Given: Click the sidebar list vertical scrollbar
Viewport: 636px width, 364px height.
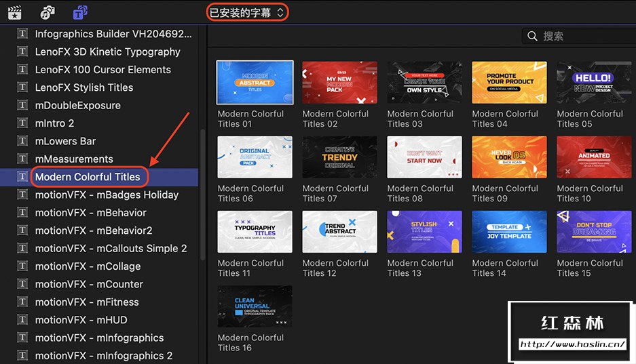Looking at the screenshot, I should 203,195.
